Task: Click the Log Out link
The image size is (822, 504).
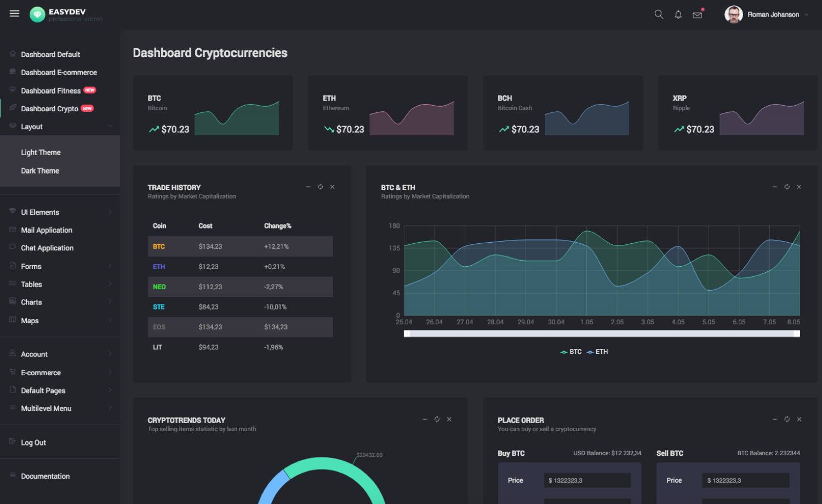Action: click(x=33, y=443)
